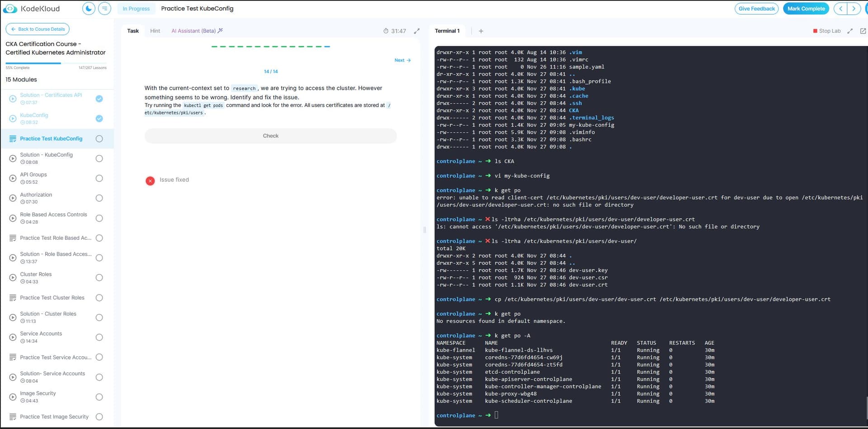Click the Back to Course Details link
868x429 pixels.
(38, 29)
